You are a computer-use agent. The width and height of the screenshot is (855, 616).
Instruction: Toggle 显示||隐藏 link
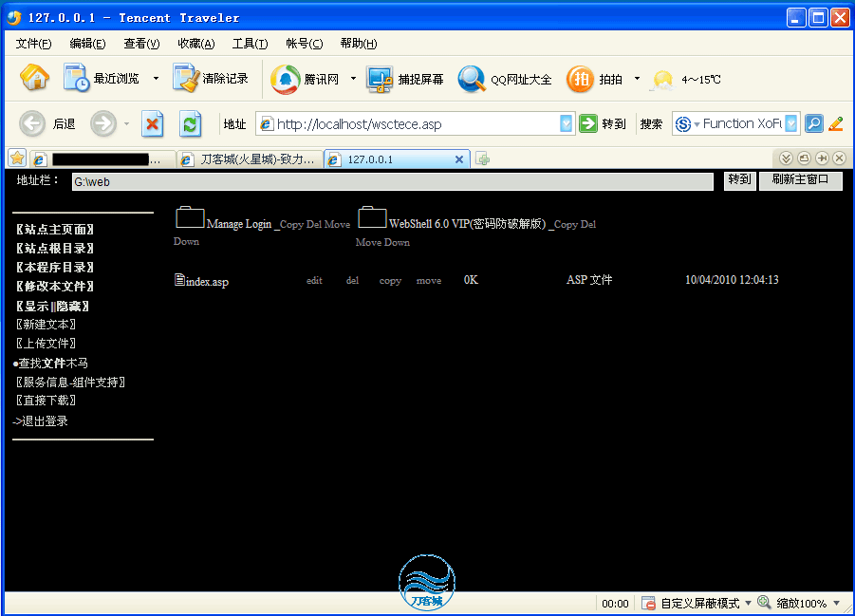52,306
